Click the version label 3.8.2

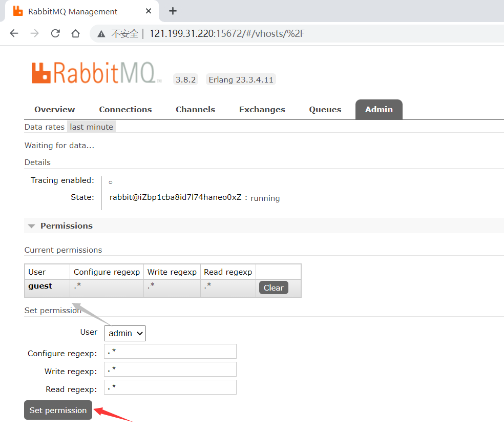(185, 80)
